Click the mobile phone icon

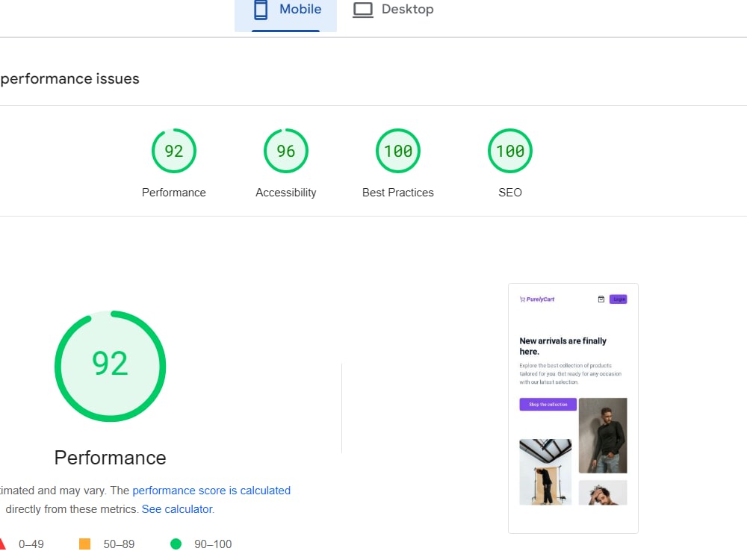pos(261,10)
